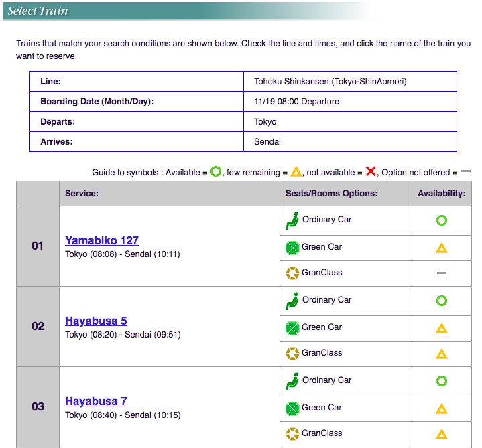This screenshot has height=448, width=482.
Task: Click the 'Select Train' page heading
Action: 38,11
